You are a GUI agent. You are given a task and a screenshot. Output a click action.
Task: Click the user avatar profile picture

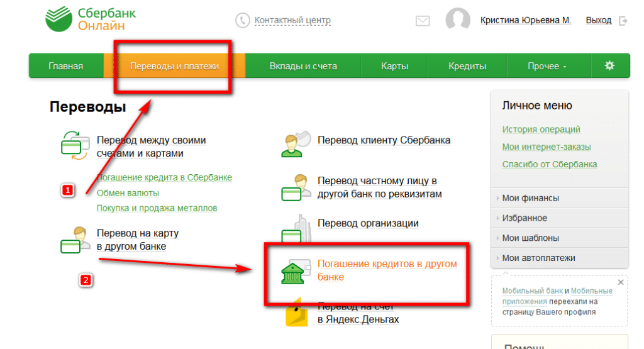458,19
